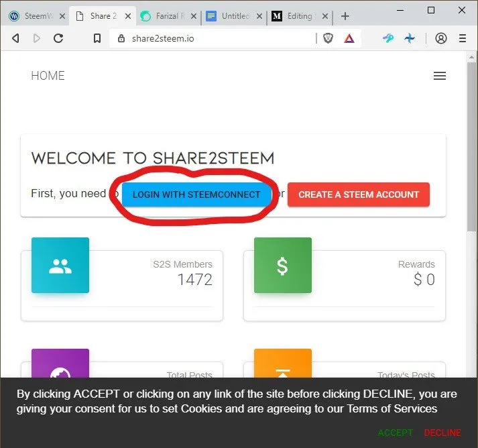Accept the cookie consent
The width and height of the screenshot is (478, 448).
(395, 433)
